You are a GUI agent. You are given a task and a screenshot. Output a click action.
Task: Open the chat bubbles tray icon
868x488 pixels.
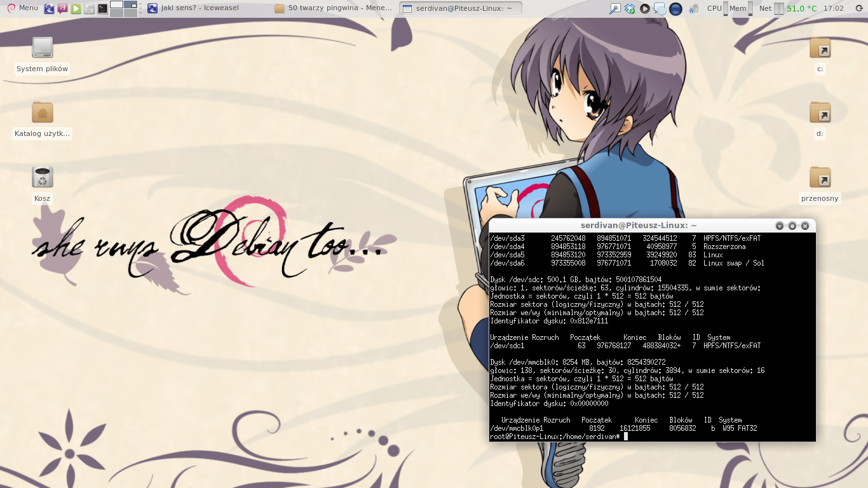(x=660, y=8)
